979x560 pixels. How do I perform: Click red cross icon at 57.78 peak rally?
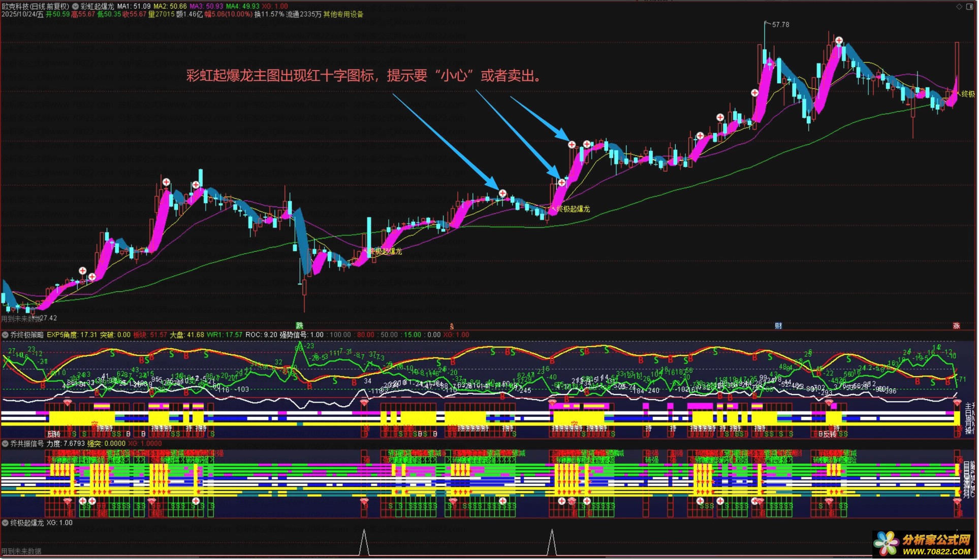coord(755,93)
